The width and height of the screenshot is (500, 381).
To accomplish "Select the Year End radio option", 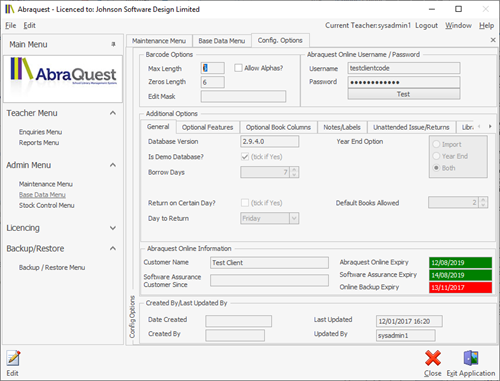I will coord(436,156).
